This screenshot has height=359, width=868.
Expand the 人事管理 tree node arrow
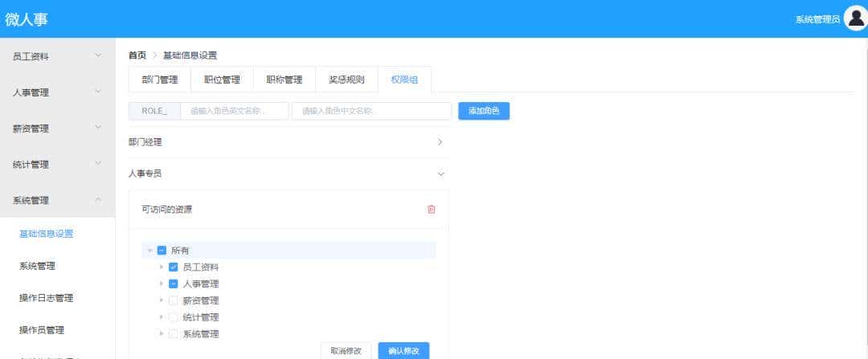pos(161,284)
